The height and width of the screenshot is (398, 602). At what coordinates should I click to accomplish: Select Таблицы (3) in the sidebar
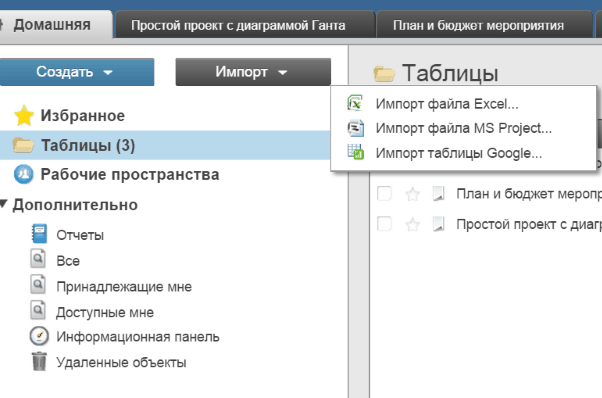165,145
